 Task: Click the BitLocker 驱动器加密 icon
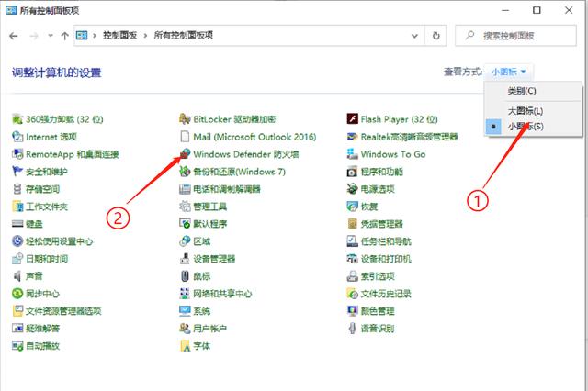(185, 119)
